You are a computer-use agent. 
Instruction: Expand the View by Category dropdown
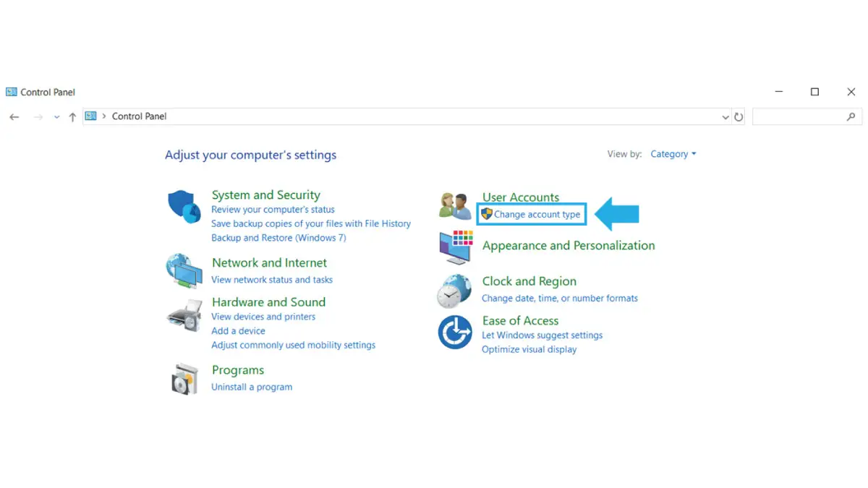click(673, 154)
